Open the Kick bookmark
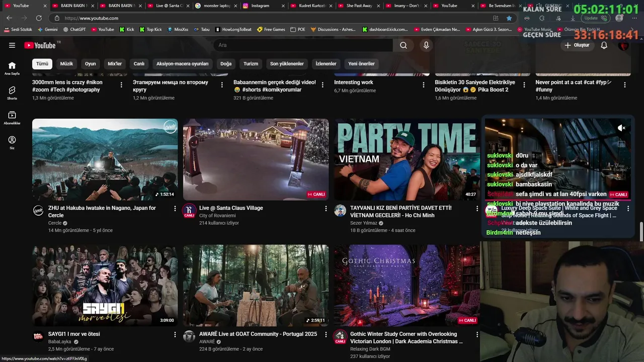Image resolution: width=644 pixels, height=362 pixels. coord(127,30)
